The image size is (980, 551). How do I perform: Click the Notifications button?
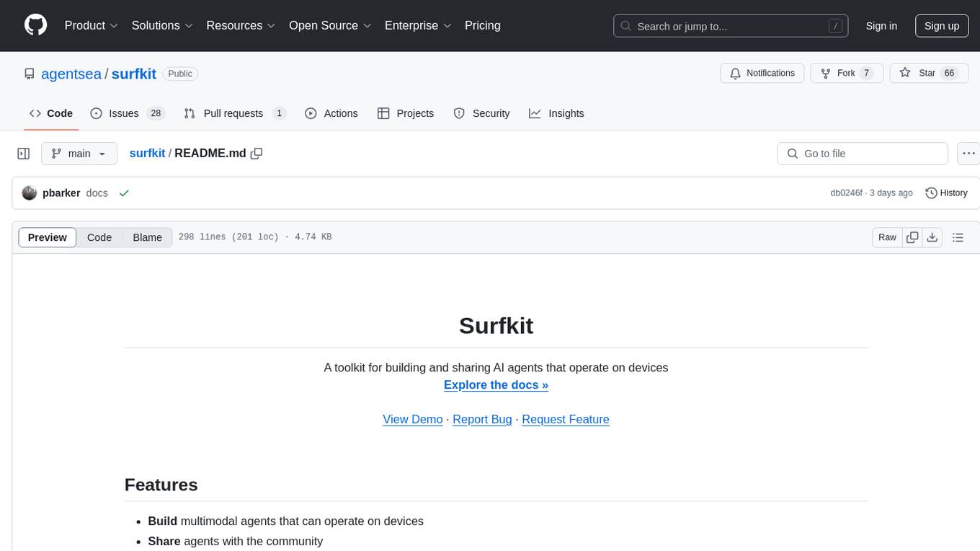pos(762,73)
